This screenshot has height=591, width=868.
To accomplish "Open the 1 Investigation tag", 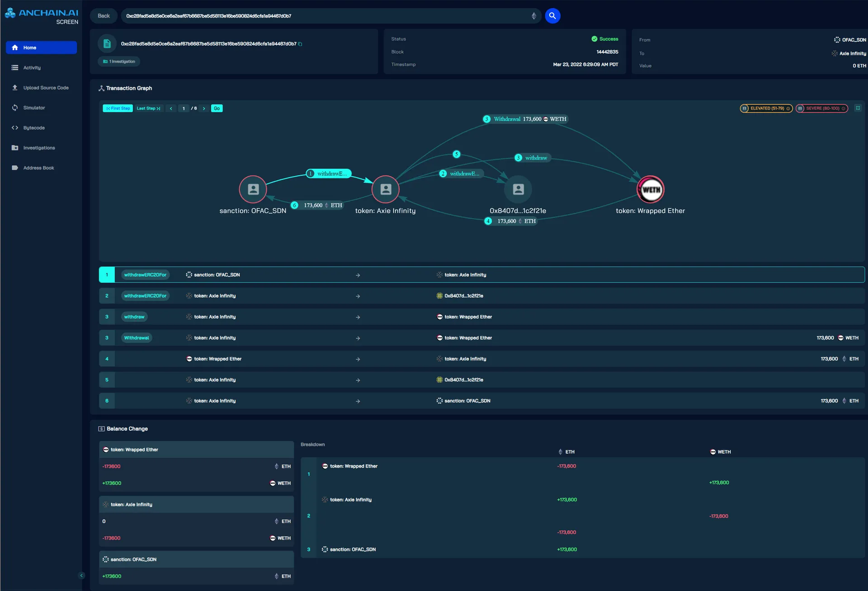I will (119, 61).
